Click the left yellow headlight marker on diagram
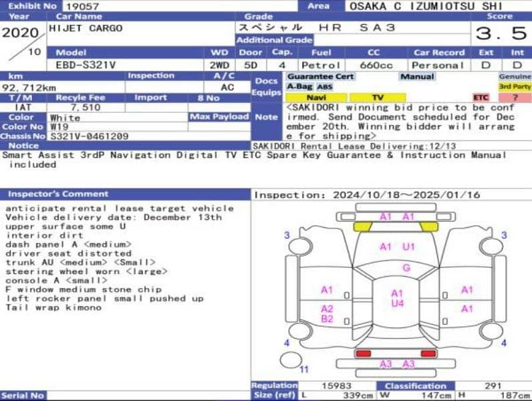 coord(363,227)
